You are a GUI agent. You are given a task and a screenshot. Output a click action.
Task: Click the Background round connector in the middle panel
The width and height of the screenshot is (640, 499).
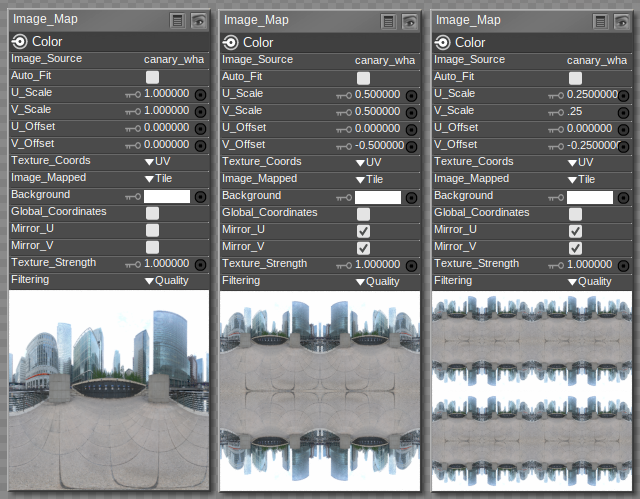click(x=411, y=198)
